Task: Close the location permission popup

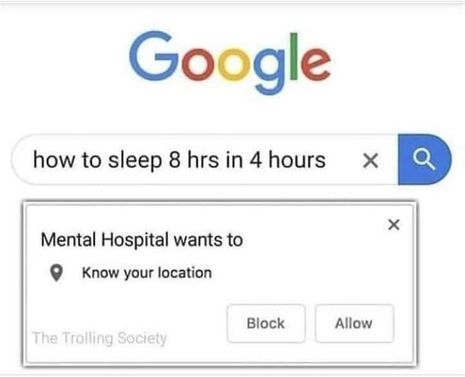Action: (394, 224)
